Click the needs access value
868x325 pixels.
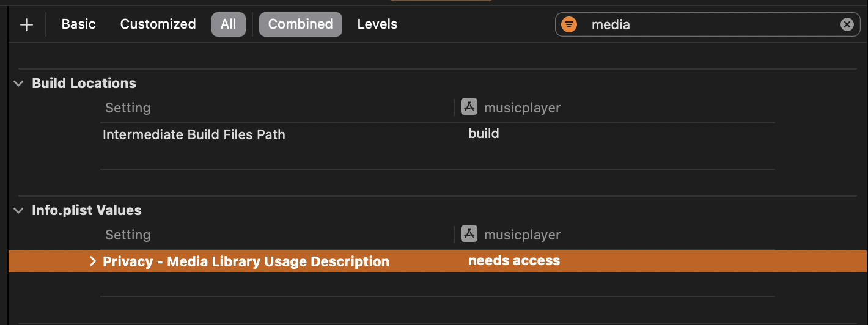(x=513, y=261)
